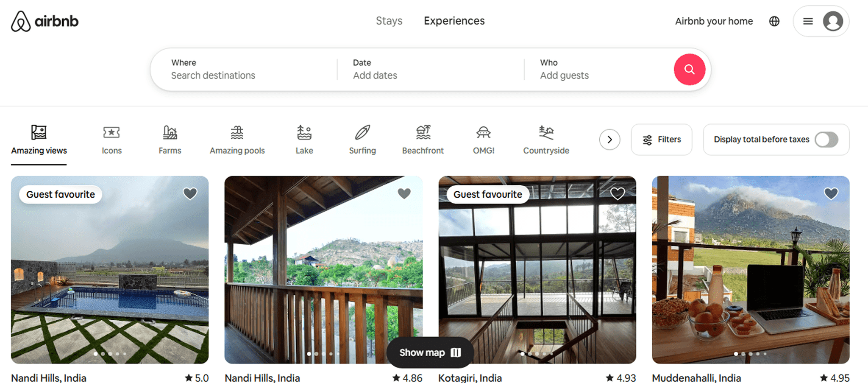This screenshot has width=868, height=383.
Task: Favourite the Nandi Hills pool listing
Action: 190,193
